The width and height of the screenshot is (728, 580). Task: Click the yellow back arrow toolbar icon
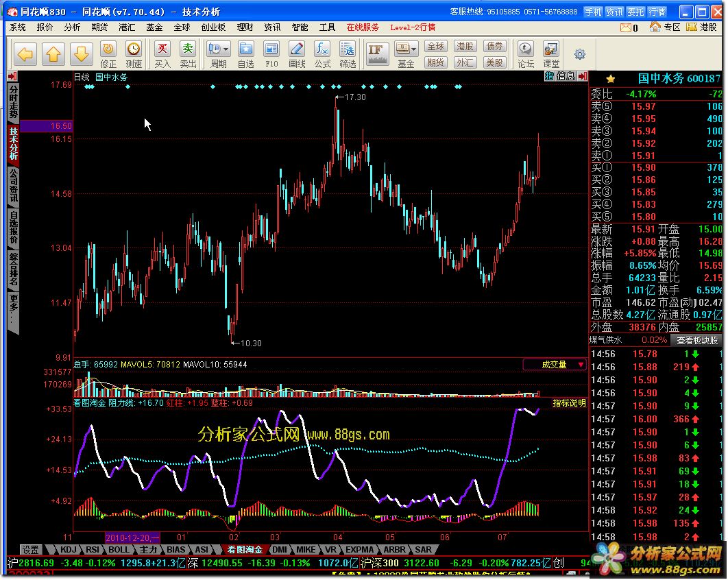pyautogui.click(x=25, y=54)
